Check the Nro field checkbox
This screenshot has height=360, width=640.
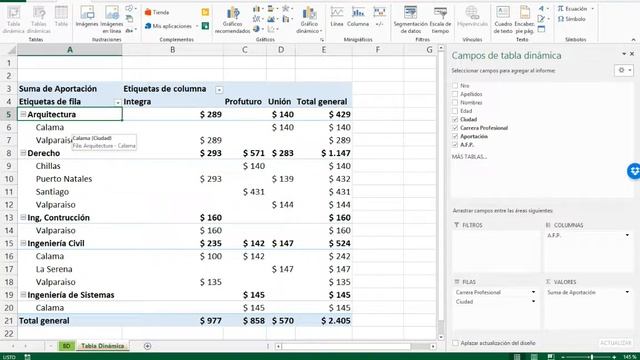click(455, 86)
